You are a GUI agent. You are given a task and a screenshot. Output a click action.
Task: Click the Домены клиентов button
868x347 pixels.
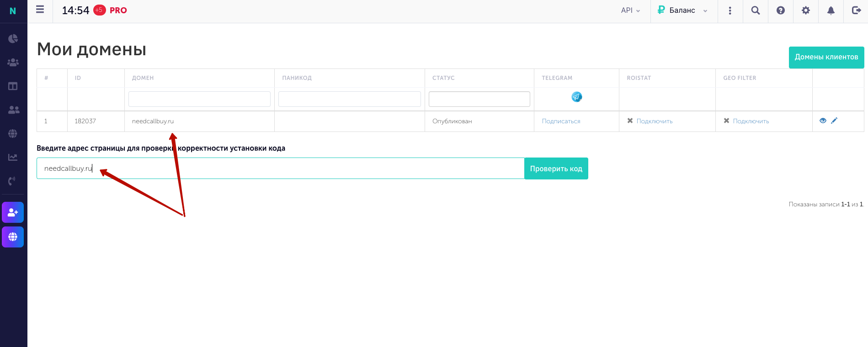[x=826, y=57]
